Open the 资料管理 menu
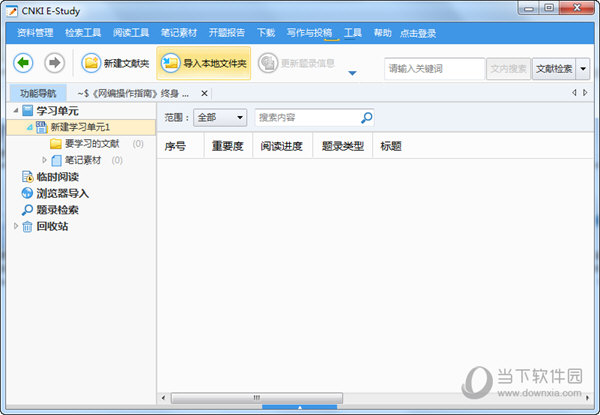 click(35, 33)
